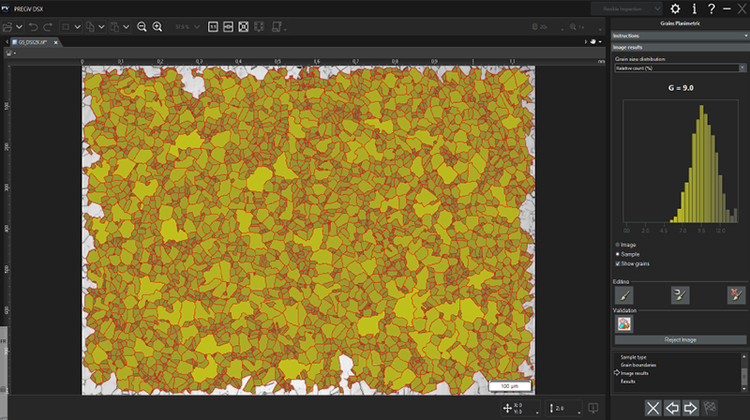Click the delete brush tool with red X
Image resolution: width=750 pixels, height=420 pixels.
(x=736, y=294)
